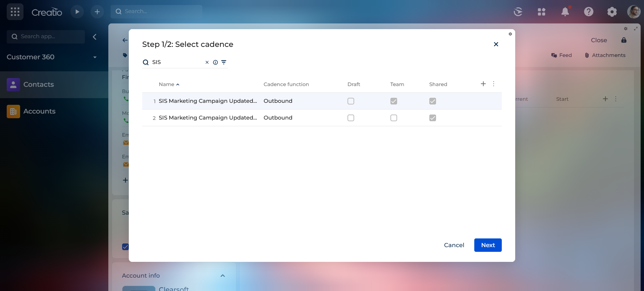Screen dimensions: 644x291
Task: Go to Accounts section
Action: point(54,111)
